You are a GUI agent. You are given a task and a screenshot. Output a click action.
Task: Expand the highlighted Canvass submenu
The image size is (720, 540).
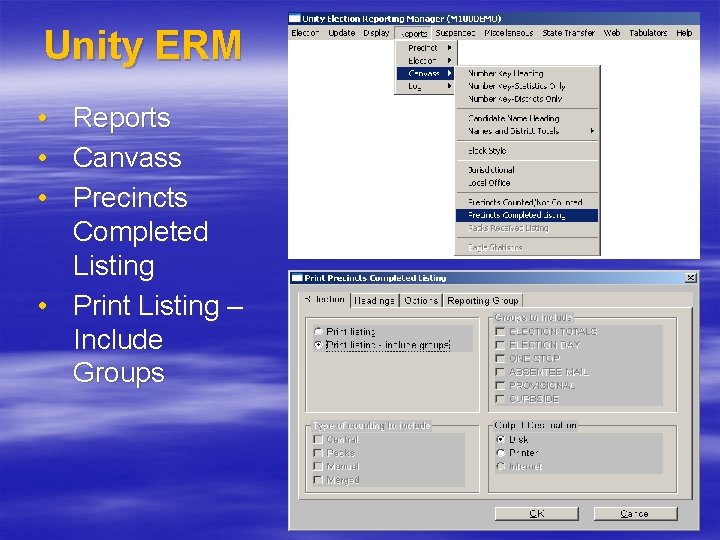point(425,73)
